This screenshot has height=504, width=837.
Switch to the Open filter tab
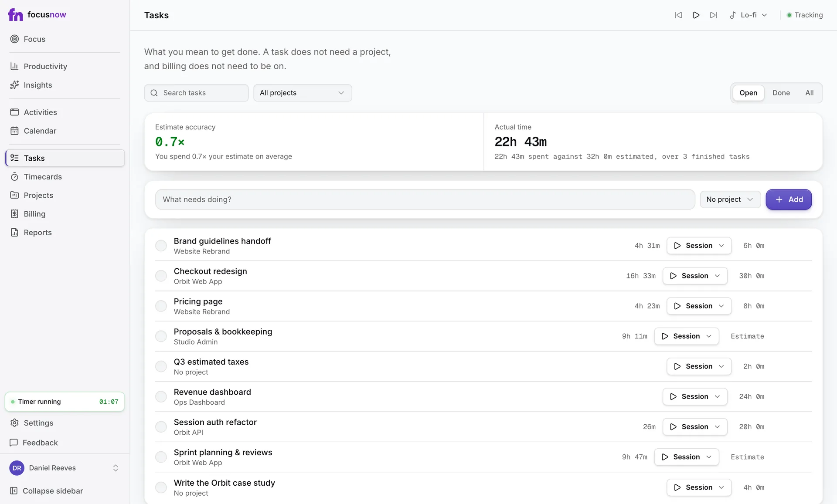(x=748, y=93)
